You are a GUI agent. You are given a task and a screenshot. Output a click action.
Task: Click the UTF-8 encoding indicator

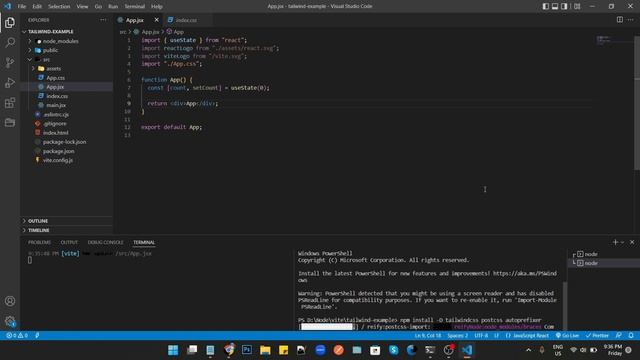pos(481,336)
